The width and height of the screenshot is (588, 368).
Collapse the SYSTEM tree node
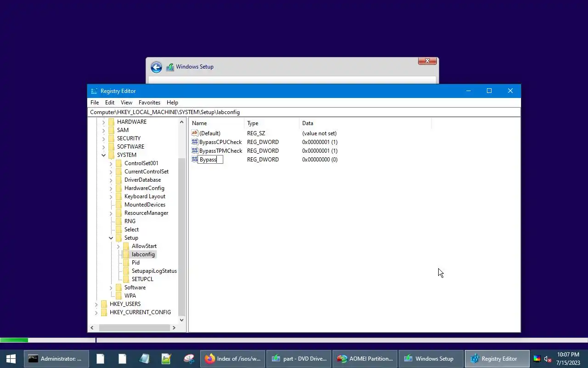tap(103, 155)
